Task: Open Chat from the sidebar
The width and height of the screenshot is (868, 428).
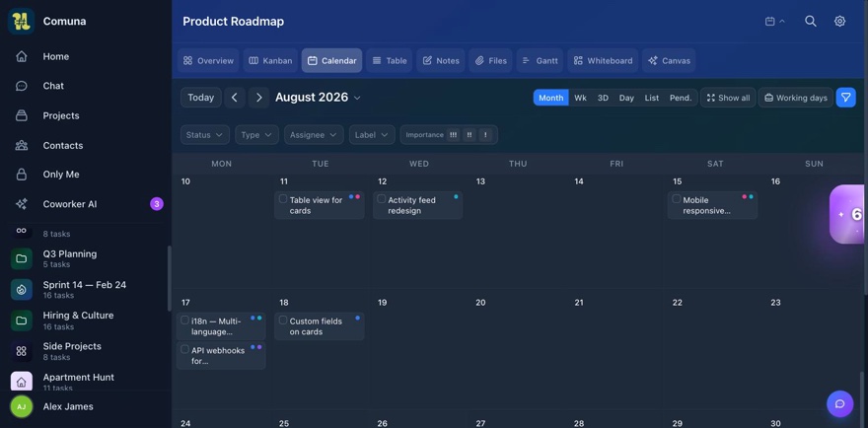Action: (x=22, y=86)
